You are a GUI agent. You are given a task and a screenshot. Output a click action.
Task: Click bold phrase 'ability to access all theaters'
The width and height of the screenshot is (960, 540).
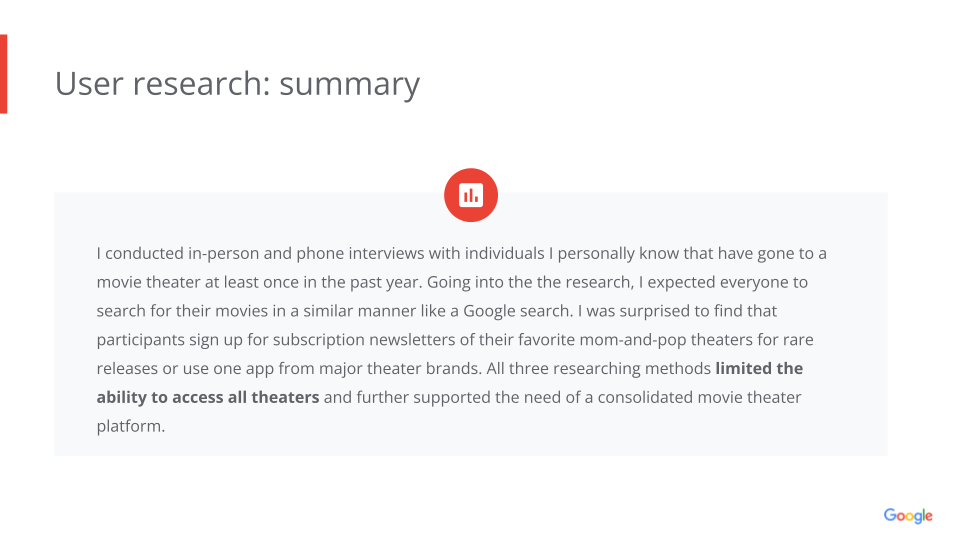pos(208,397)
